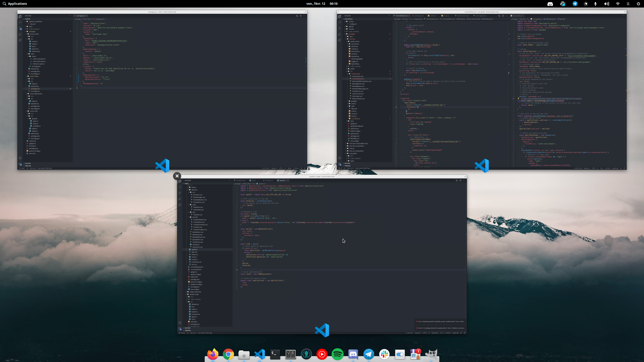Screen dimensions: 644x362
Task: Split ChannelView.vue editor right in vue-apollo window
Action: (x=503, y=16)
